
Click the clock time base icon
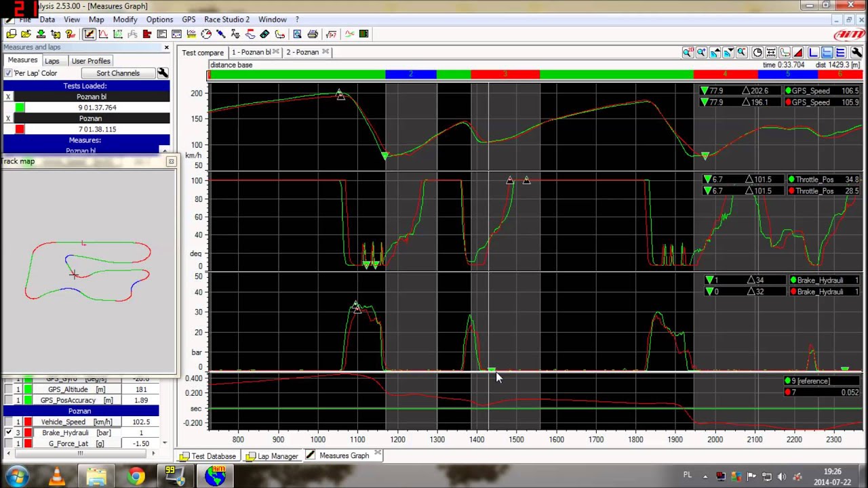tap(757, 52)
